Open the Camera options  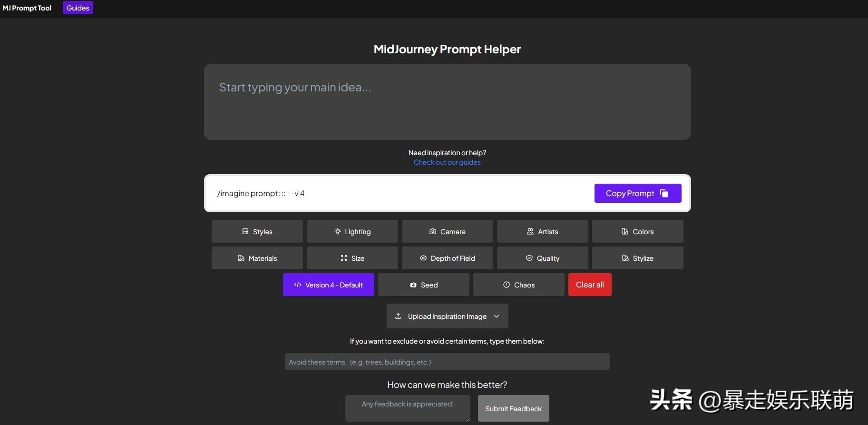pos(448,231)
